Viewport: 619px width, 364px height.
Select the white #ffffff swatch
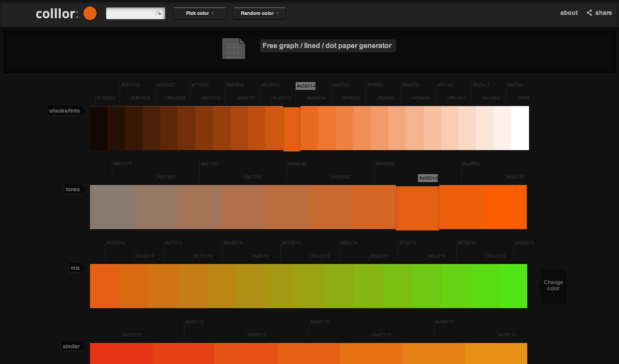tap(521, 127)
